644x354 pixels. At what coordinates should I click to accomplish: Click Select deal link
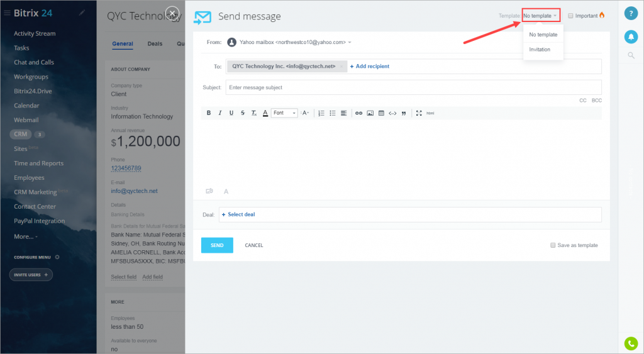click(238, 214)
